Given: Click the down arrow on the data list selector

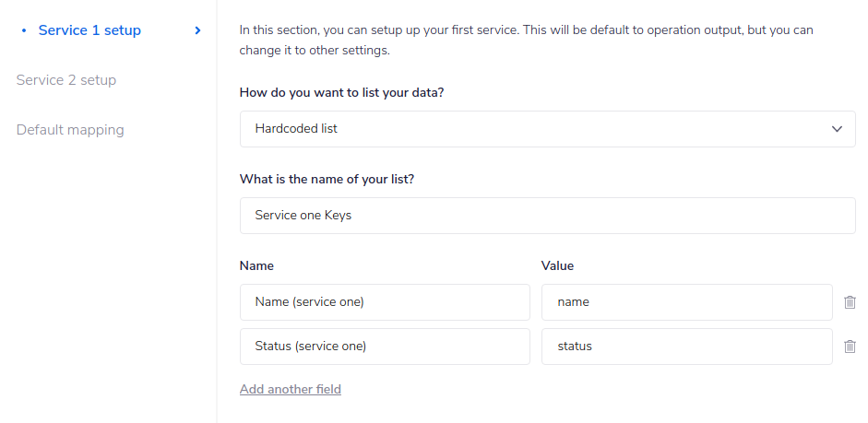Looking at the screenshot, I should coord(837,129).
